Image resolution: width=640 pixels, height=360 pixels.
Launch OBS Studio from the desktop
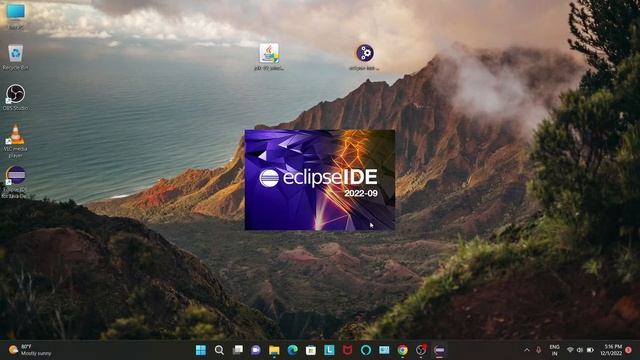tap(16, 97)
